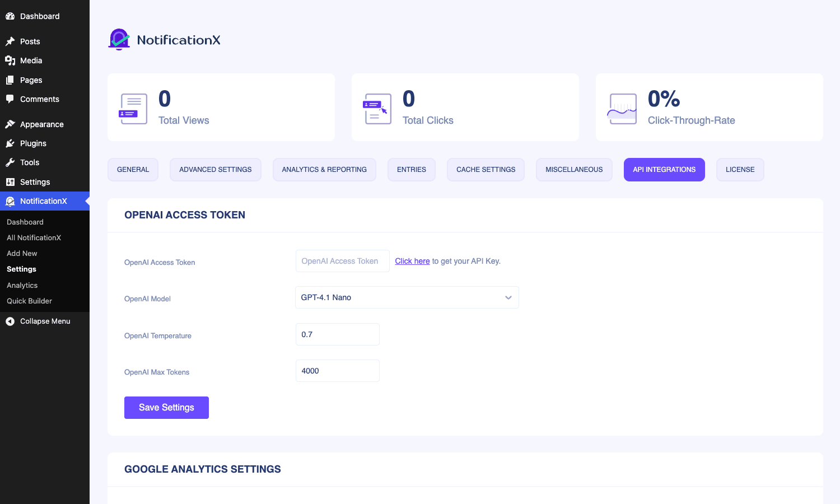
Task: Click the Settings sliders icon in sidebar
Action: 10,182
